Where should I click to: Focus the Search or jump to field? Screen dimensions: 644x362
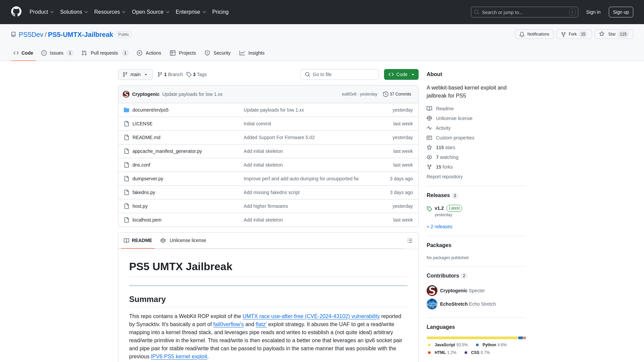click(x=524, y=12)
